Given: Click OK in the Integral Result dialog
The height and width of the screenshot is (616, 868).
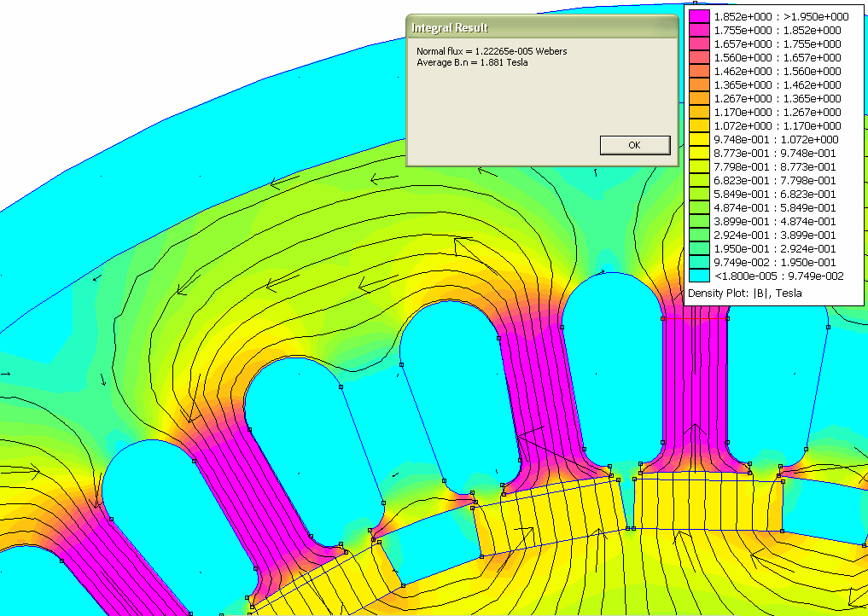Looking at the screenshot, I should pos(634,145).
